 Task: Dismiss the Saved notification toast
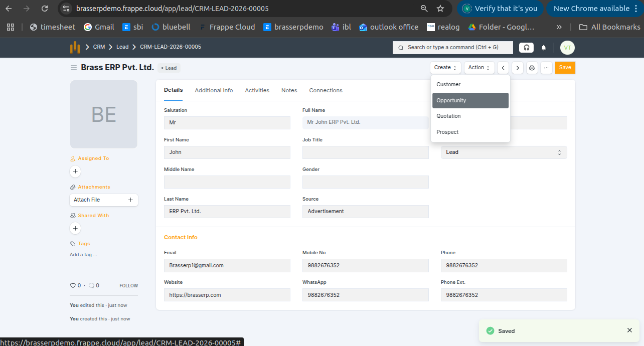629,330
